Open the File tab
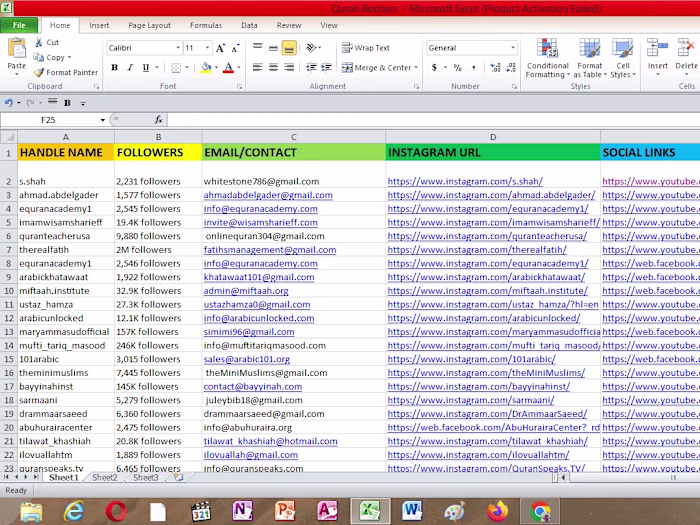Screen dimensions: 700x525 tap(19, 25)
